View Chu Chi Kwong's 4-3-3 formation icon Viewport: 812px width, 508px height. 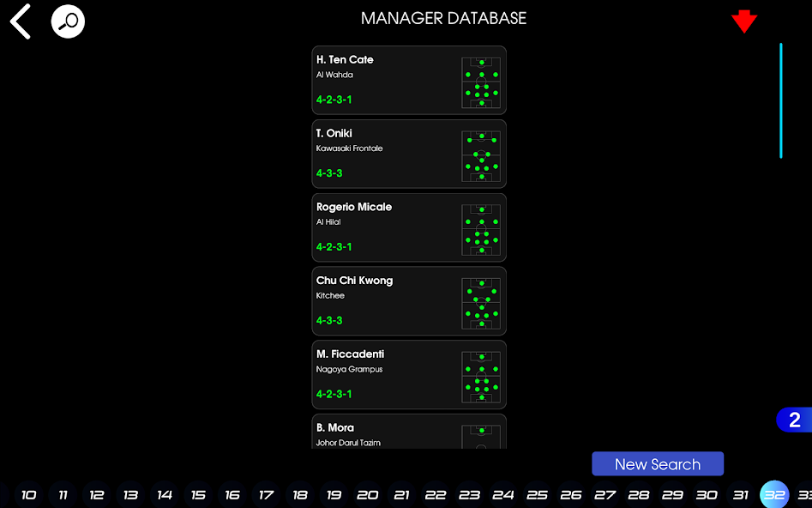481,301
